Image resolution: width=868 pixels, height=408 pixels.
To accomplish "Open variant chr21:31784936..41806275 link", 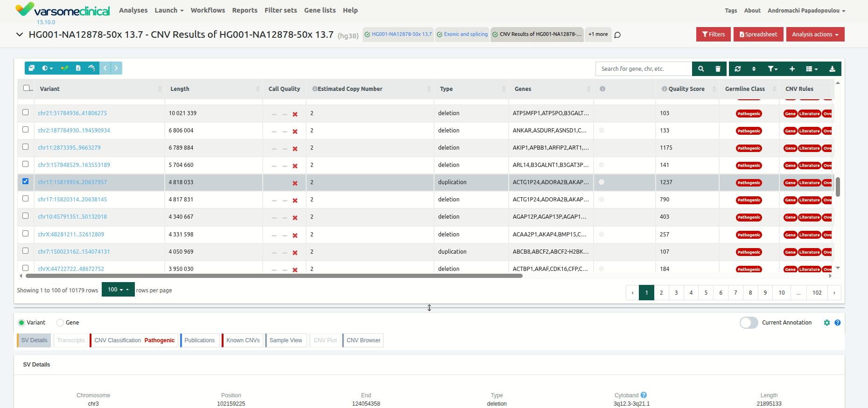I will pyautogui.click(x=72, y=113).
